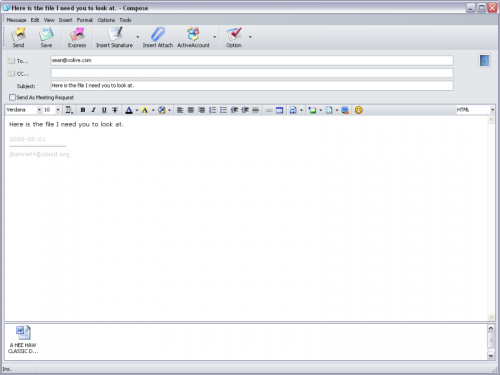Click the decrease indent icon

coord(234,110)
